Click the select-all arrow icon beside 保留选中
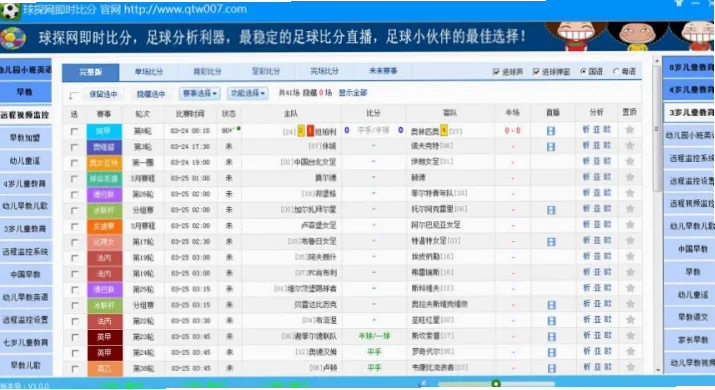This screenshot has height=390, width=715. click(x=73, y=95)
